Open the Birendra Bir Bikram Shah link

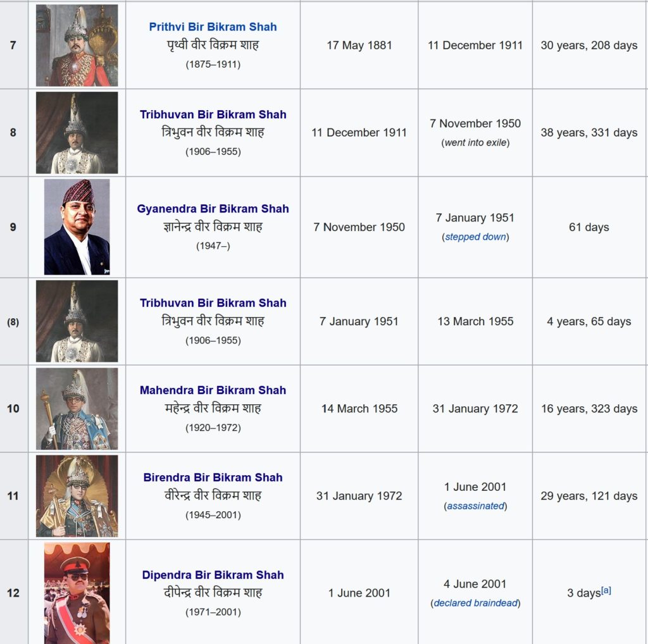tap(213, 478)
